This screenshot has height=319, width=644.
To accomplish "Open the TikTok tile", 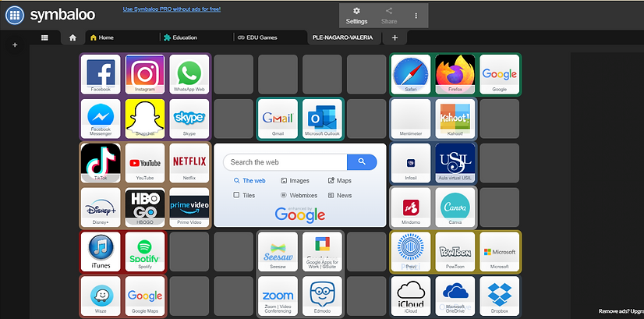I will click(101, 163).
